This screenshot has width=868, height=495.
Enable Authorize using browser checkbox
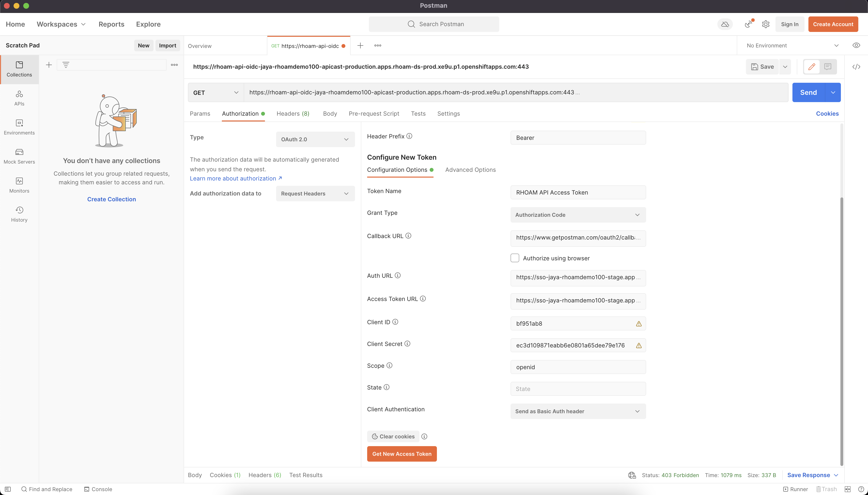pos(514,258)
